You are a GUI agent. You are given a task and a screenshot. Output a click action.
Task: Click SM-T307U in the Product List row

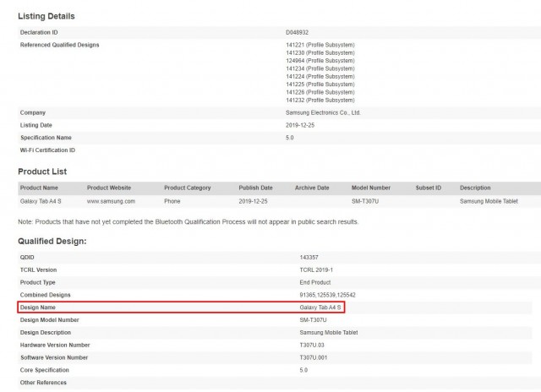click(368, 202)
